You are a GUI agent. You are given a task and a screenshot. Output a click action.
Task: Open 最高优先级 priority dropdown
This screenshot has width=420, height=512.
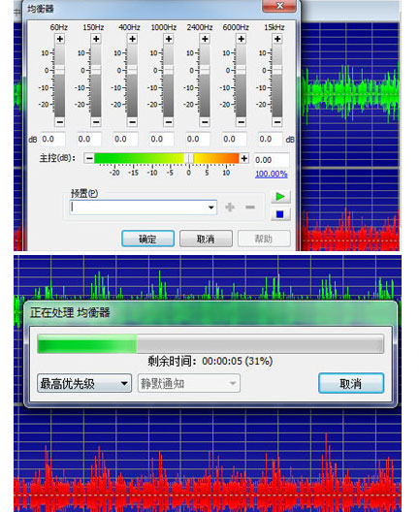[84, 383]
